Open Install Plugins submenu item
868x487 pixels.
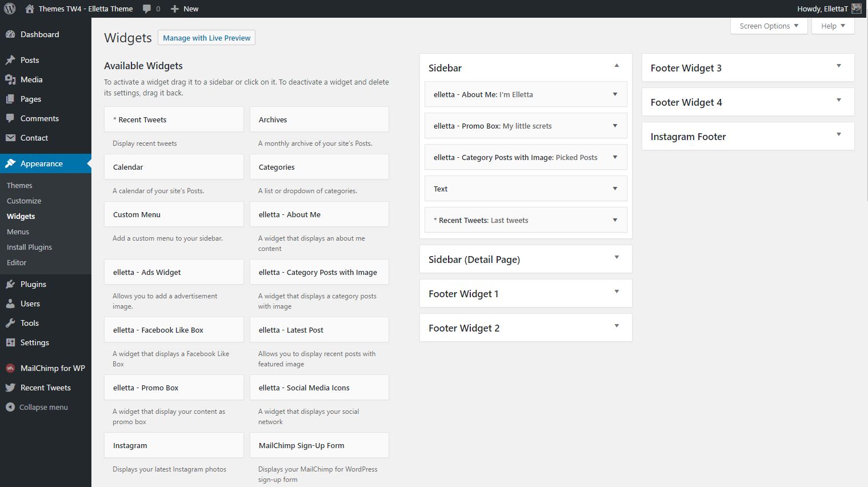(x=29, y=247)
